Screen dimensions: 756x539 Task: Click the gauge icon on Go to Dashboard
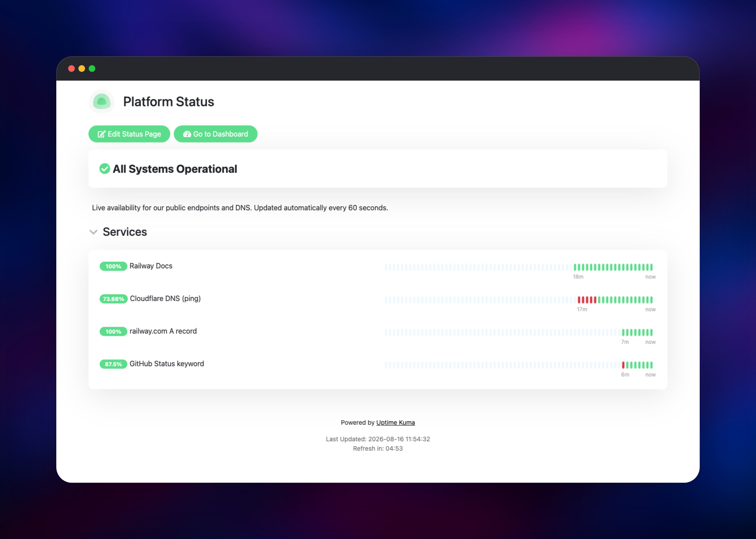tap(187, 134)
